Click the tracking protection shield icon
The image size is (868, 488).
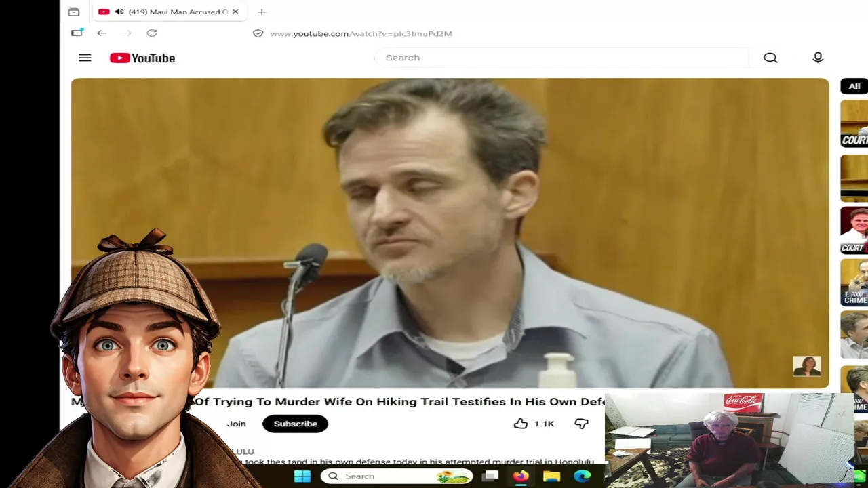click(258, 33)
